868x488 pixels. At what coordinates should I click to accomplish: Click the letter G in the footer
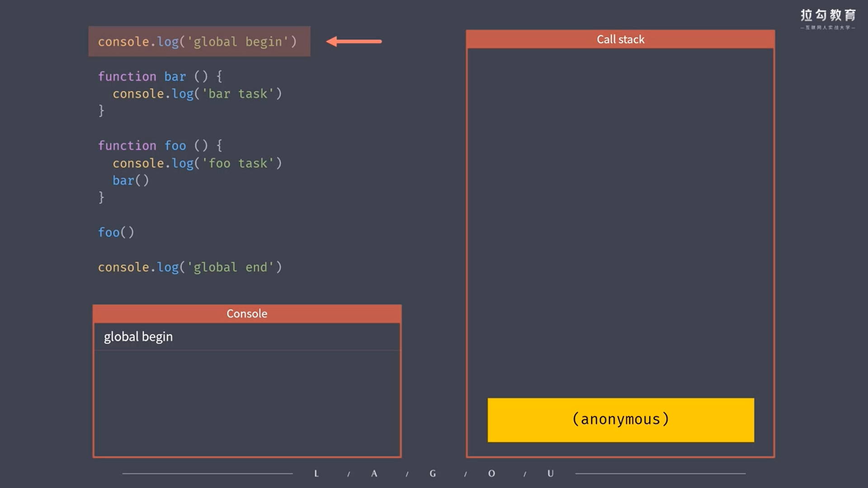(x=433, y=474)
